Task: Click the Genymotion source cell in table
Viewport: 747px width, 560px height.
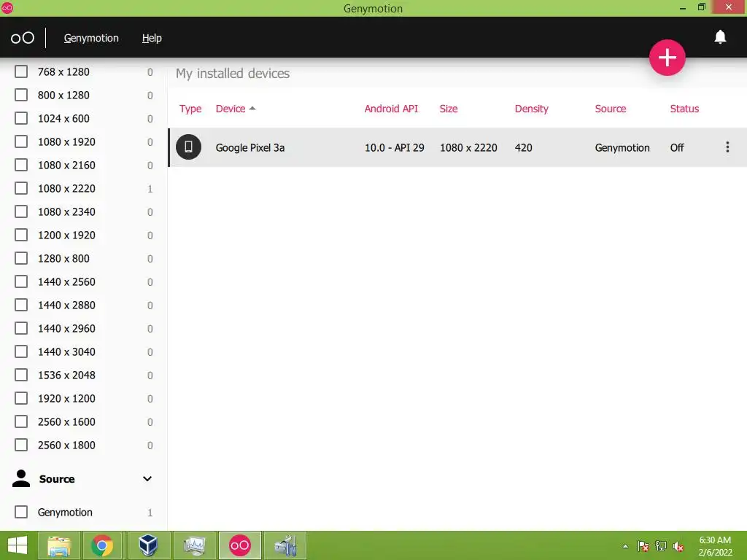Action: click(x=622, y=147)
